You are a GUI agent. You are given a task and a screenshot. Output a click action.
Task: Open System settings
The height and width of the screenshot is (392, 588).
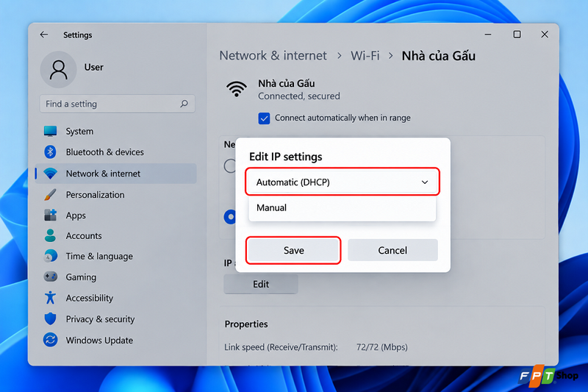[115, 132]
